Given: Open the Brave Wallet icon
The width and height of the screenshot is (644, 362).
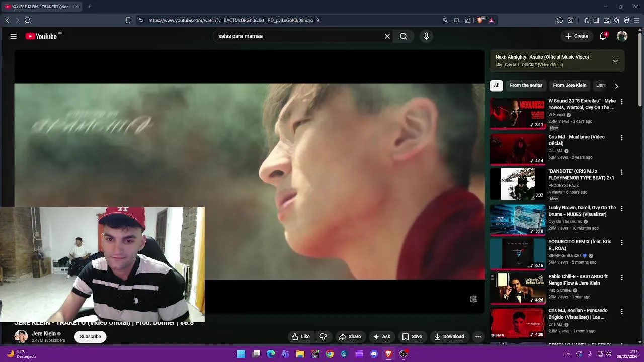Looking at the screenshot, I should tap(606, 20).
